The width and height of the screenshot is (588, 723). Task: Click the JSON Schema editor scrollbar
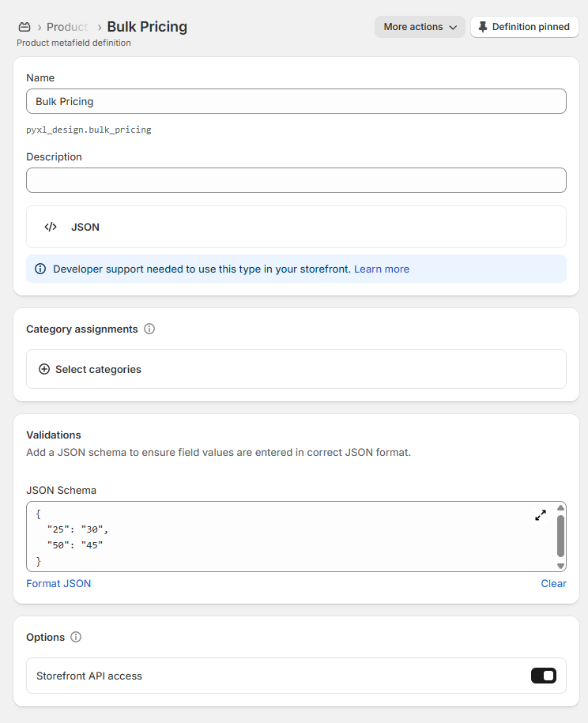(x=561, y=537)
